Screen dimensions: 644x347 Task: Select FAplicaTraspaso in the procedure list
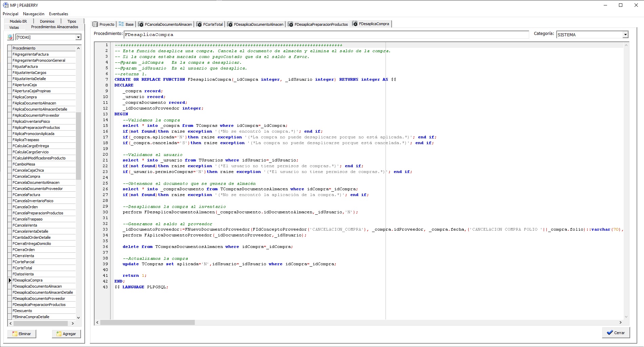coord(44,140)
